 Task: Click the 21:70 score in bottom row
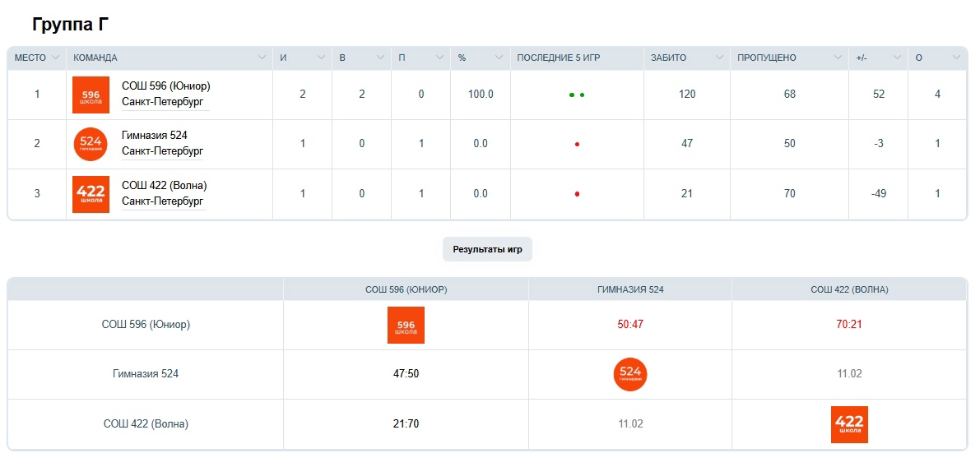(x=406, y=424)
